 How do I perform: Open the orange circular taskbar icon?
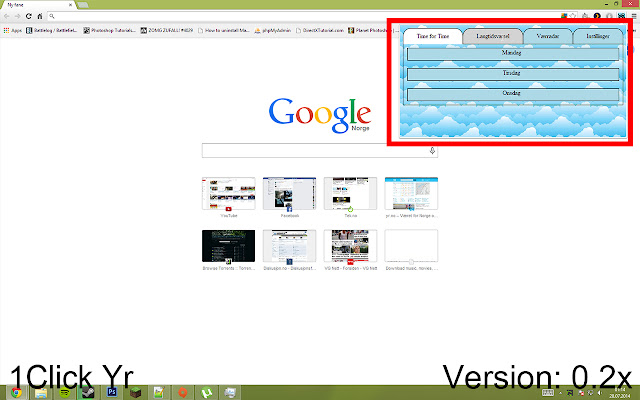pos(183,393)
